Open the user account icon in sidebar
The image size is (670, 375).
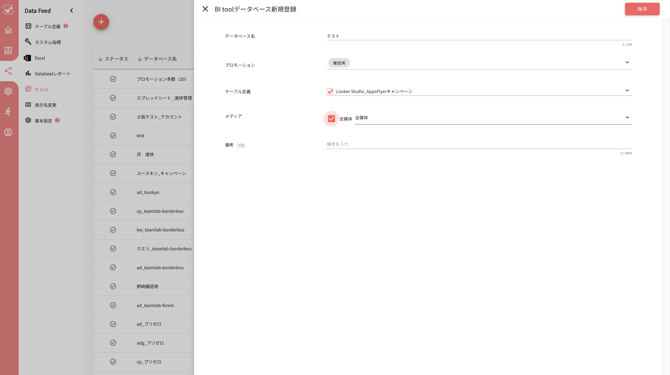[x=8, y=132]
